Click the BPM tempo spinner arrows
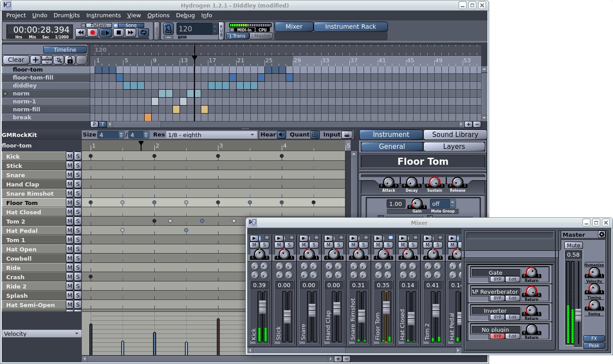Viewport: 613px width, 364px height. pos(215,29)
